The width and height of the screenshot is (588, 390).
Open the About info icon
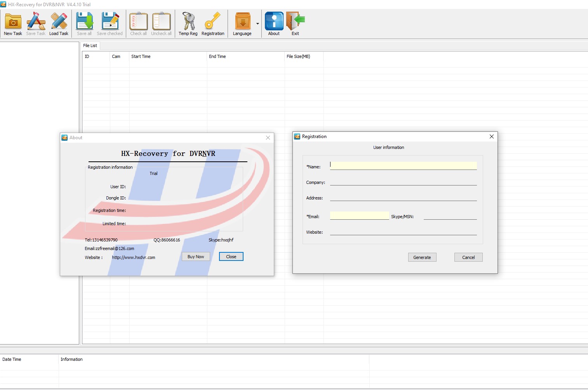tap(274, 22)
